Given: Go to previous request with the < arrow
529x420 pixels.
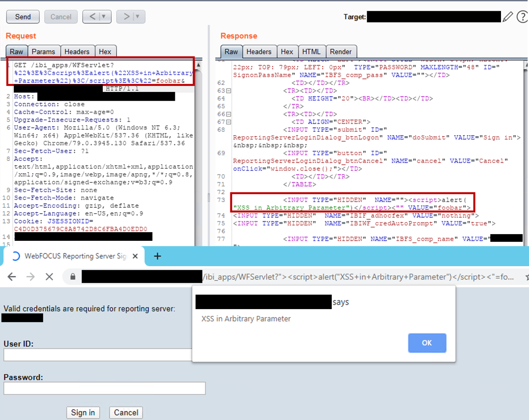Looking at the screenshot, I should pyautogui.click(x=92, y=17).
